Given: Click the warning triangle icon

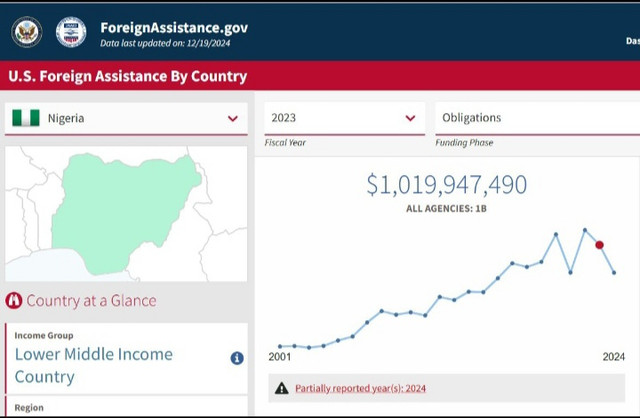Looking at the screenshot, I should 282,388.
